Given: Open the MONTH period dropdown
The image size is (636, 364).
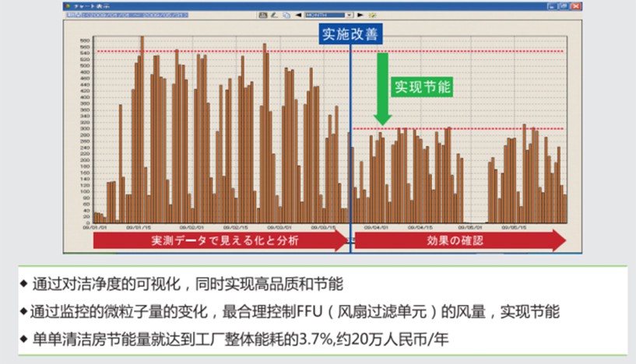Looking at the screenshot, I should tap(350, 14).
